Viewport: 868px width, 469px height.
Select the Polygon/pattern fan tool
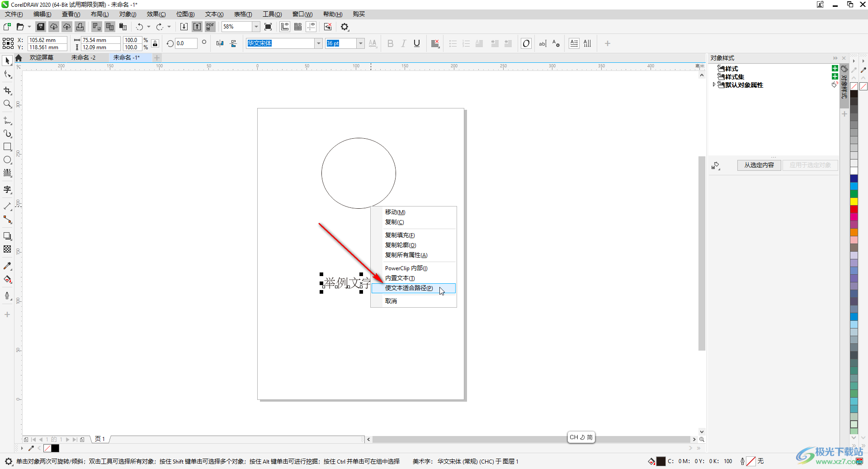click(x=7, y=173)
